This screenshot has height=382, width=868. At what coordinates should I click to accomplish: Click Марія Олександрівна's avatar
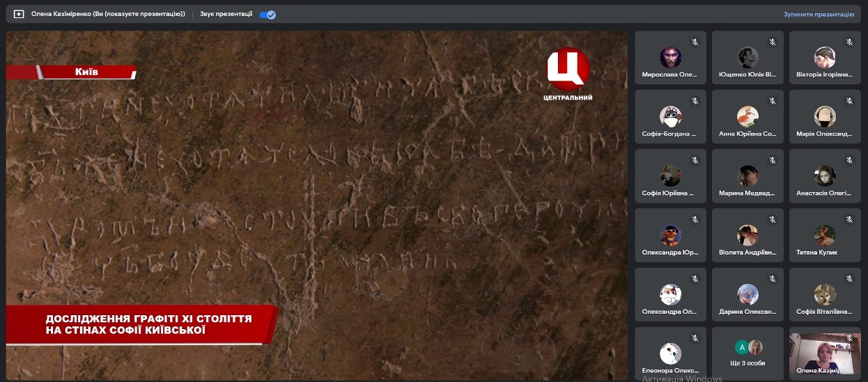coord(825,116)
